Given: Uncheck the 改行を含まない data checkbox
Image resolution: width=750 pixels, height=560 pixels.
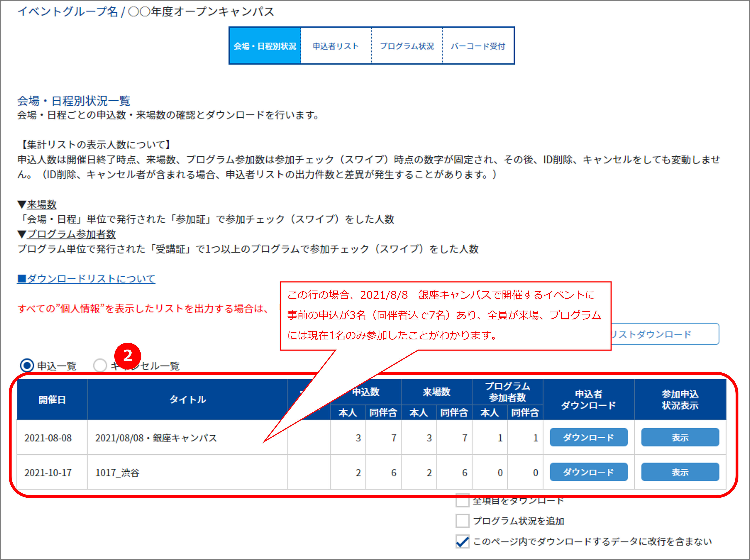Looking at the screenshot, I should point(462,541).
